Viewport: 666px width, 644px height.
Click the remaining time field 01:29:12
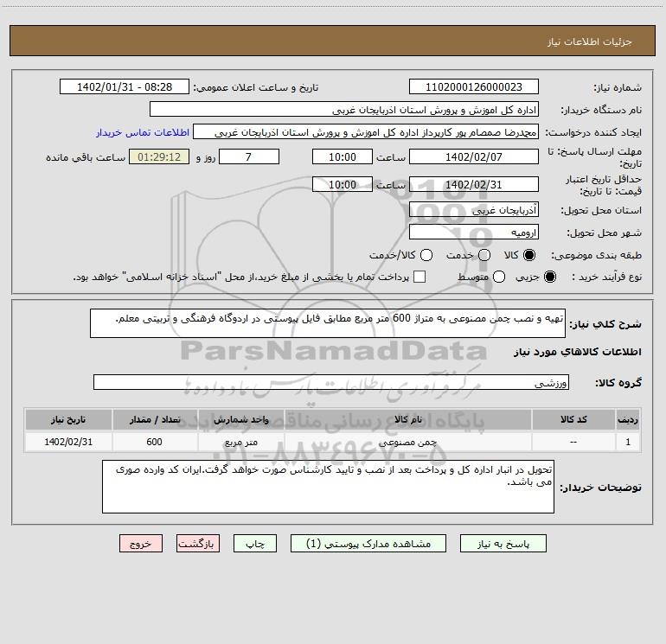tap(159, 156)
